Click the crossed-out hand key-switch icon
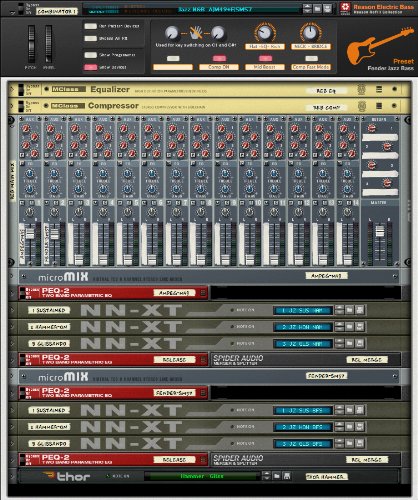This screenshot has width=418, height=500. 196,33
